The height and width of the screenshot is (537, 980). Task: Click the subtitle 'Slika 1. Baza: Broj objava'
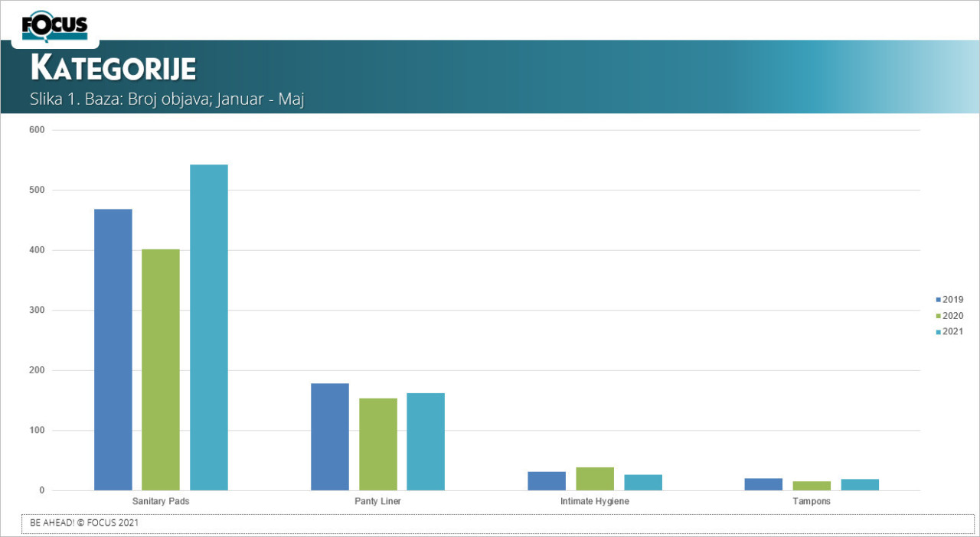[x=167, y=99]
